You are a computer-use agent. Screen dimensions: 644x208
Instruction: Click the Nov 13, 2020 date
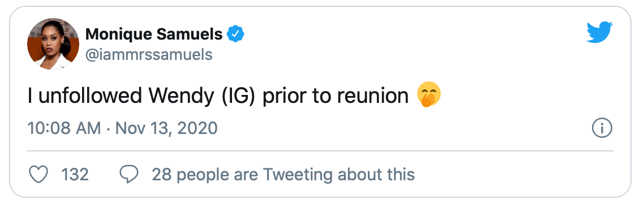pos(166,129)
